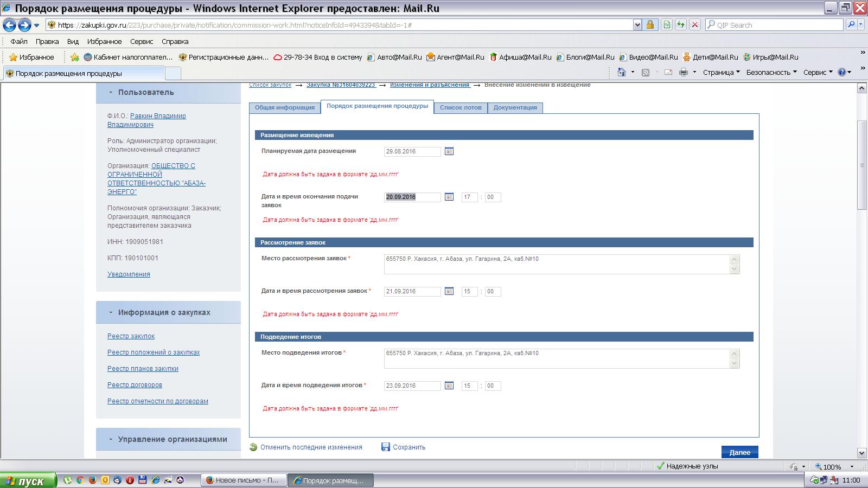Switch to the Документация tab
The image size is (868, 488).
click(x=515, y=107)
